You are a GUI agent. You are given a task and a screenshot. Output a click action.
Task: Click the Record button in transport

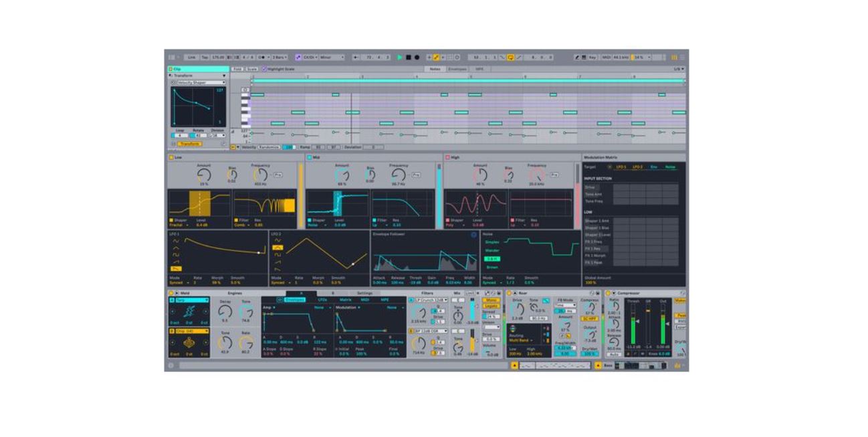pos(417,58)
